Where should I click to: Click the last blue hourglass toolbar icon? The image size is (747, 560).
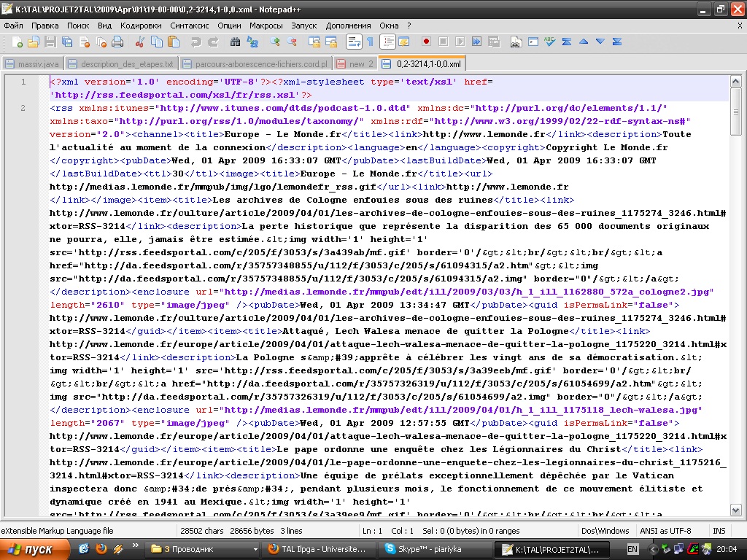coord(617,42)
